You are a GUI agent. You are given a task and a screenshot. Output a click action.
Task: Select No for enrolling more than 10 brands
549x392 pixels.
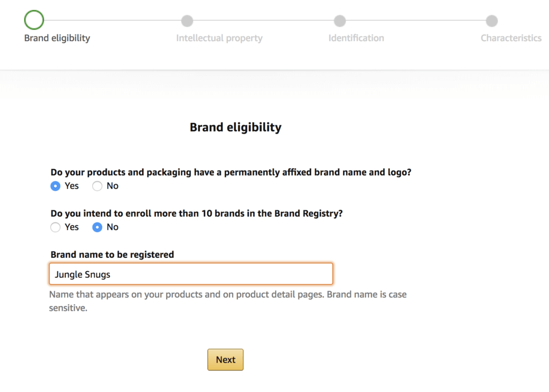click(97, 227)
